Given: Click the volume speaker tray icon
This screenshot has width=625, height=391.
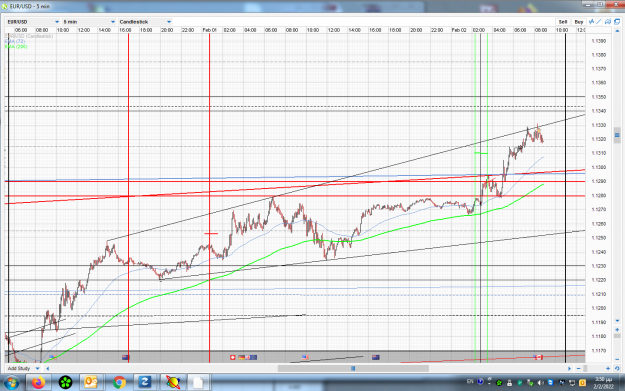Looking at the screenshot, I should coord(540,383).
